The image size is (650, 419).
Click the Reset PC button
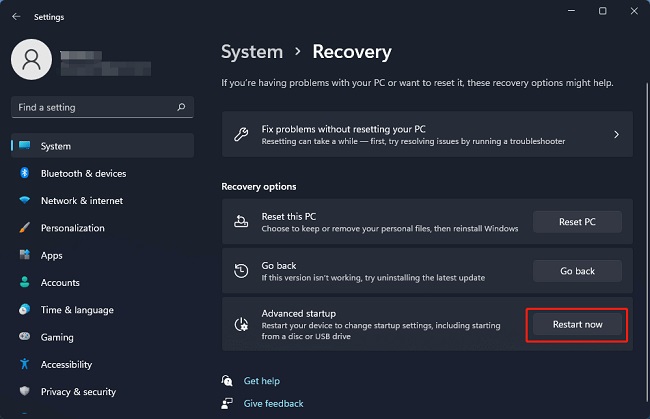coord(576,222)
